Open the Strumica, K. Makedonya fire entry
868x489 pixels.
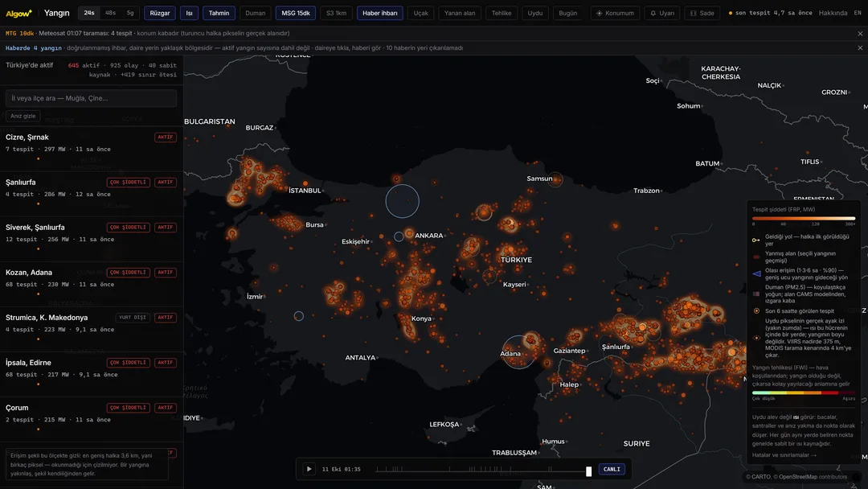pyautogui.click(x=92, y=329)
